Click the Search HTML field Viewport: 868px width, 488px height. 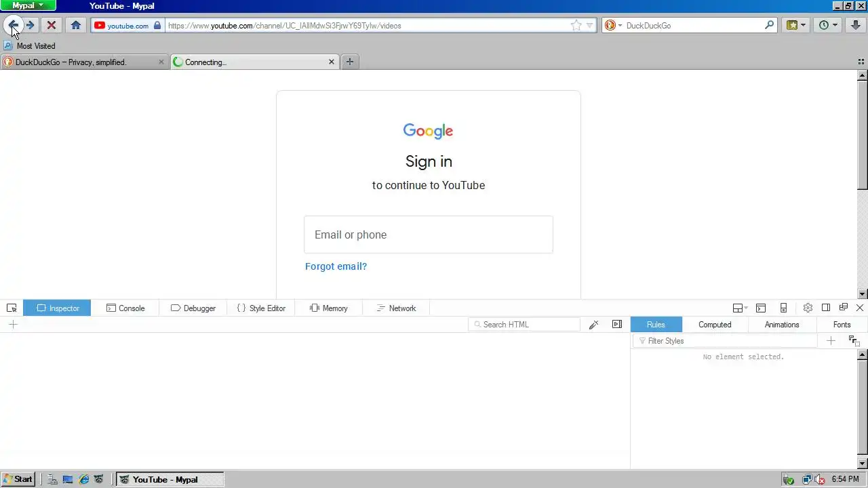click(524, 325)
